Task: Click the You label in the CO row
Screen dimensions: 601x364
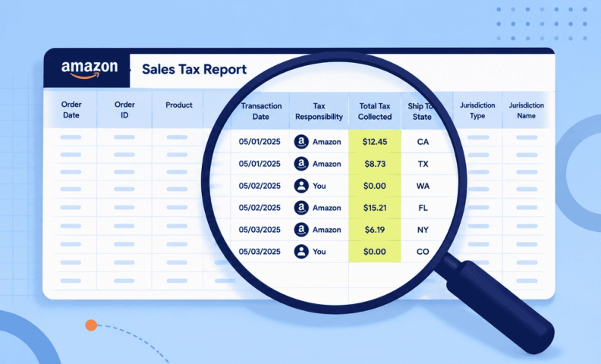Action: click(319, 251)
